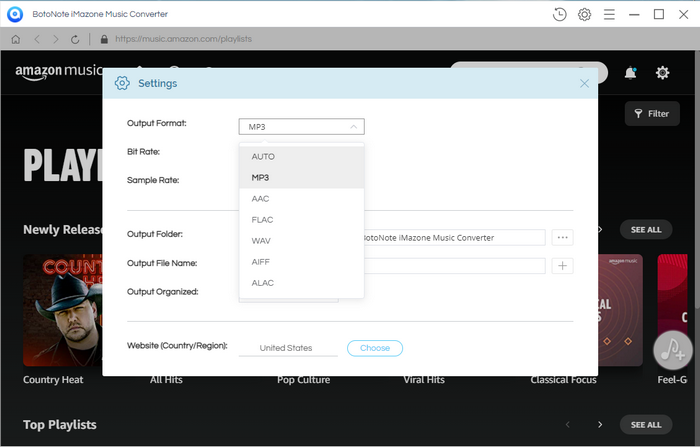Image resolution: width=700 pixels, height=447 pixels.
Task: Click SEE ALL for Newly Released
Action: tap(646, 230)
